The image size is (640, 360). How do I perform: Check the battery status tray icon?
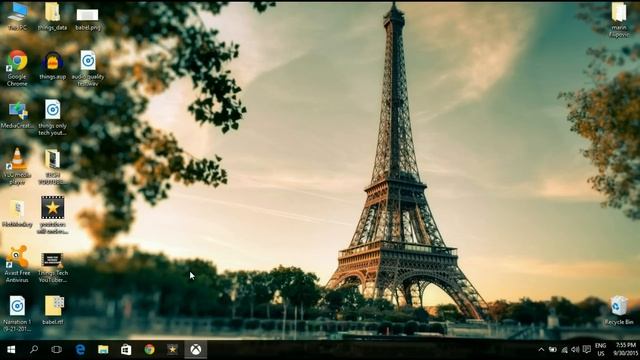click(553, 350)
